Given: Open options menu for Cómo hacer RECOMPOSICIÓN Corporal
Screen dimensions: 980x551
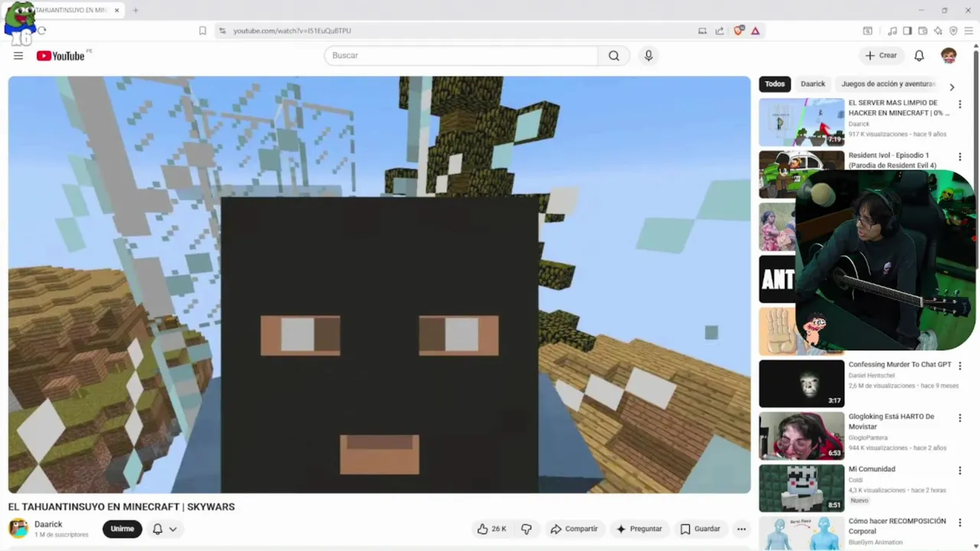Looking at the screenshot, I should pyautogui.click(x=959, y=523).
